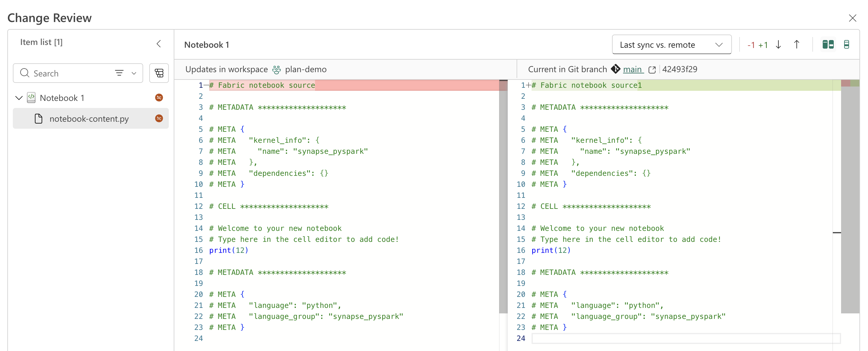Open main branch external link icon
This screenshot has width=868, height=351.
click(652, 70)
